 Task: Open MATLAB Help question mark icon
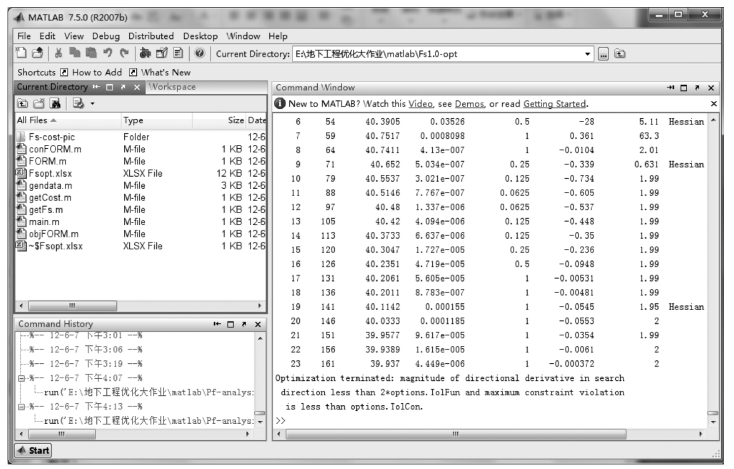pos(199,53)
